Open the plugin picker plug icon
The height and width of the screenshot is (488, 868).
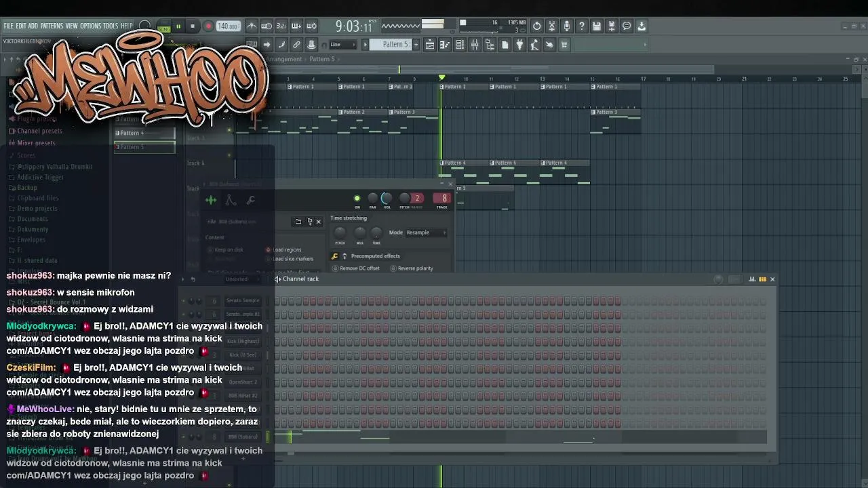pyautogui.click(x=519, y=45)
